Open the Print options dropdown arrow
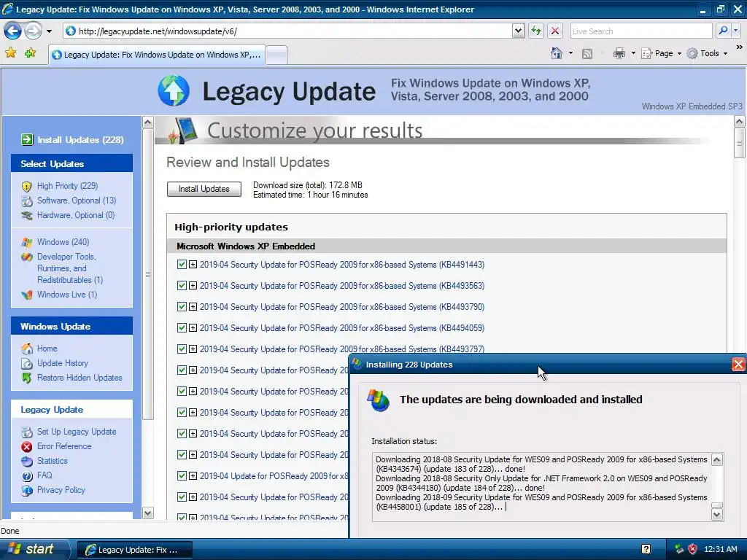The width and height of the screenshot is (747, 560). [633, 53]
